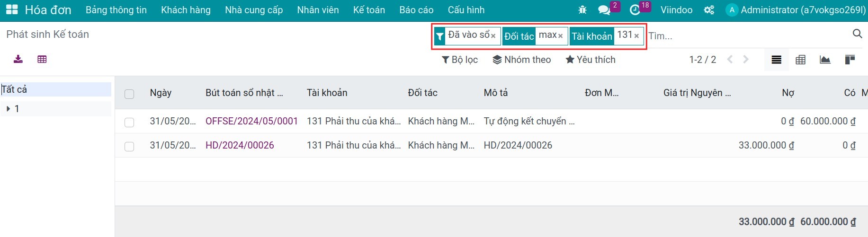Select 'Tất cả' in the side panel
This screenshot has height=237, width=868.
56,89
